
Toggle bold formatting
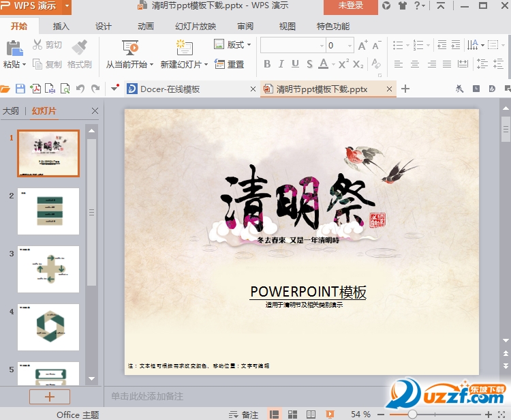tap(267, 64)
